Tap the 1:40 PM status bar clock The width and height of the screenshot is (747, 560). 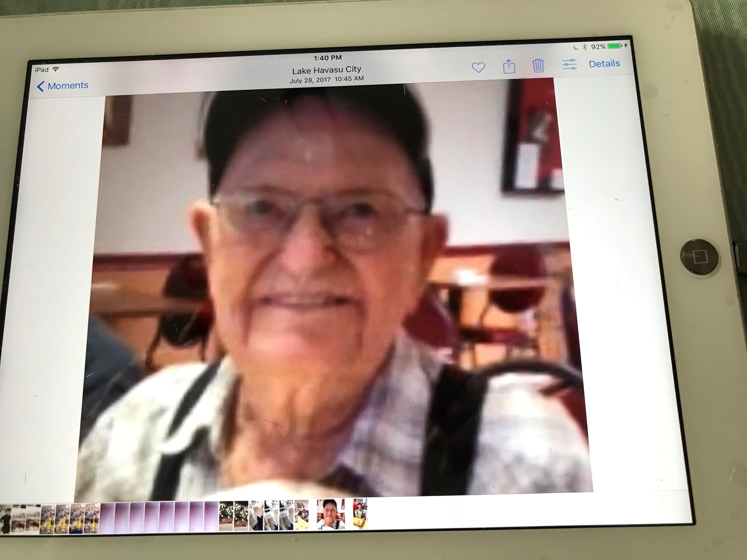click(327, 58)
